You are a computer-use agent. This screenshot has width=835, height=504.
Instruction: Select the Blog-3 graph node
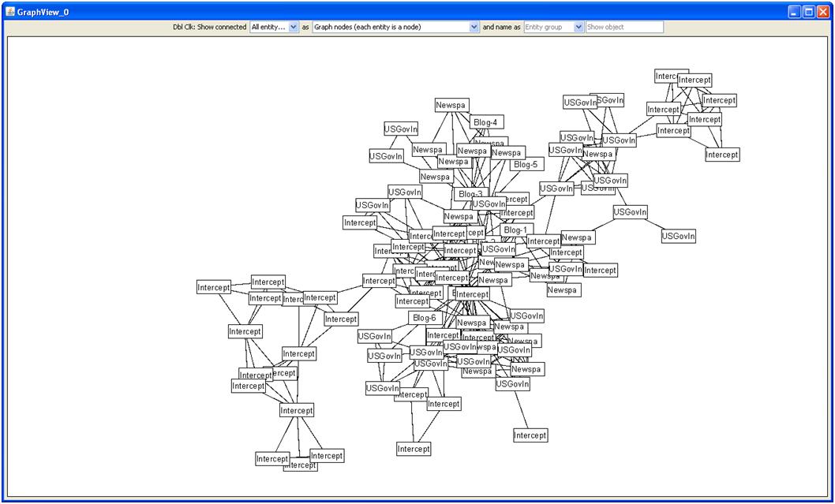(470, 194)
